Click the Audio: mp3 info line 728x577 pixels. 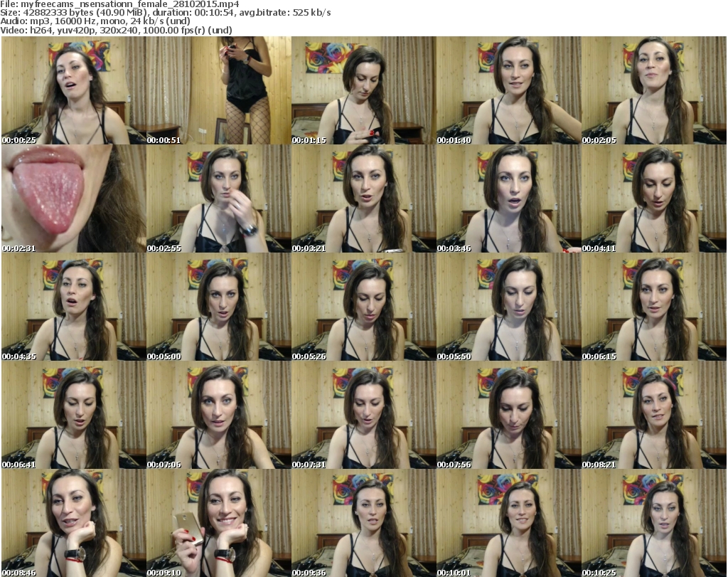click(95, 21)
